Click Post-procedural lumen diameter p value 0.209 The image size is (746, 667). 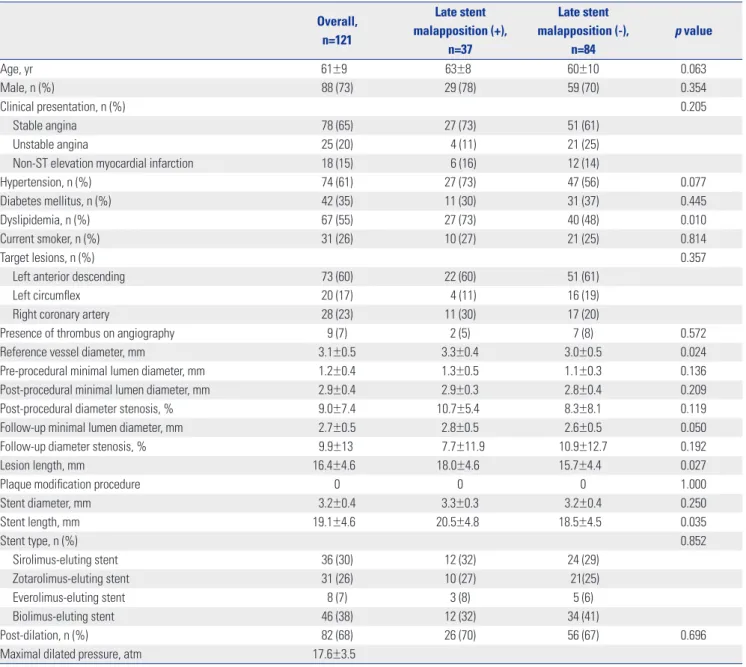[693, 390]
